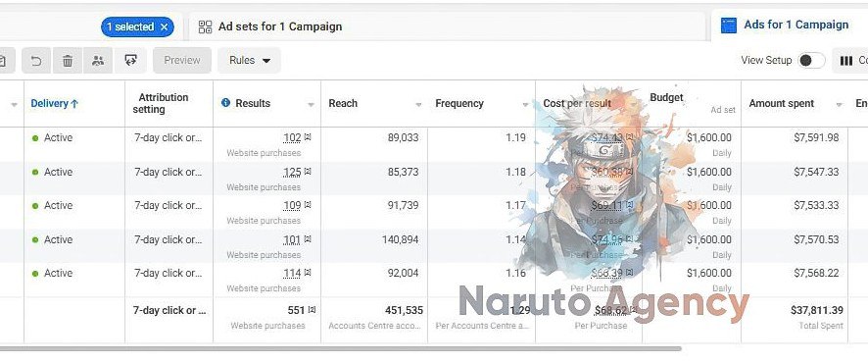Click the people audience icon in toolbar
The image size is (868, 362).
(98, 61)
